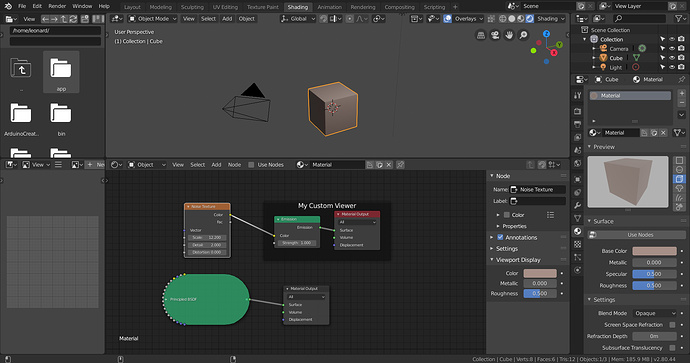Pin the properties editor context
Viewport: 690px width, 363px height.
point(682,80)
